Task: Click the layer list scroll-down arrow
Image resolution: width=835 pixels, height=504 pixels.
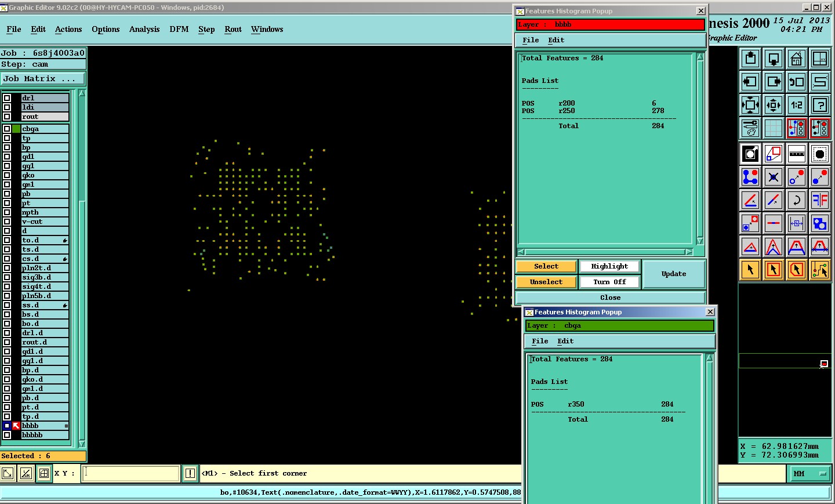Action: 82,444
